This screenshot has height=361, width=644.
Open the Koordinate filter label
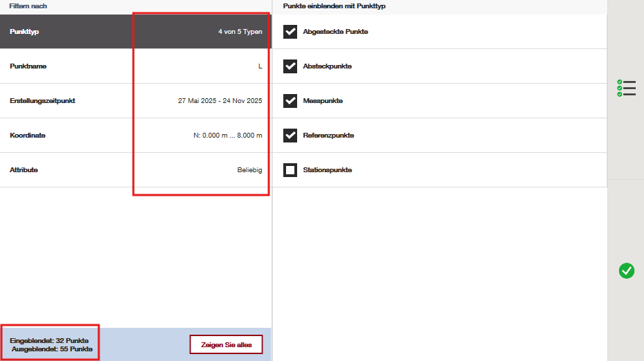point(28,136)
